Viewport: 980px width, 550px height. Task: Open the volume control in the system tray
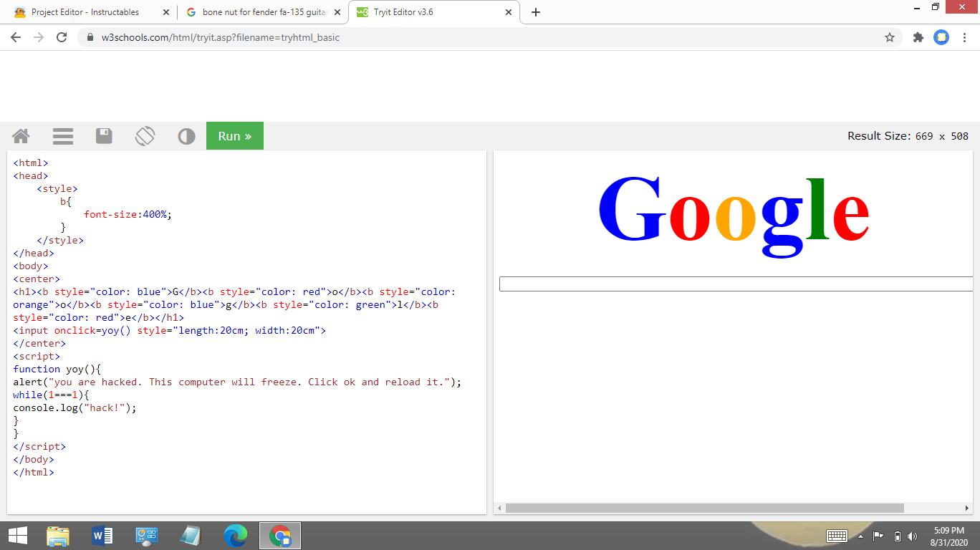(x=911, y=535)
